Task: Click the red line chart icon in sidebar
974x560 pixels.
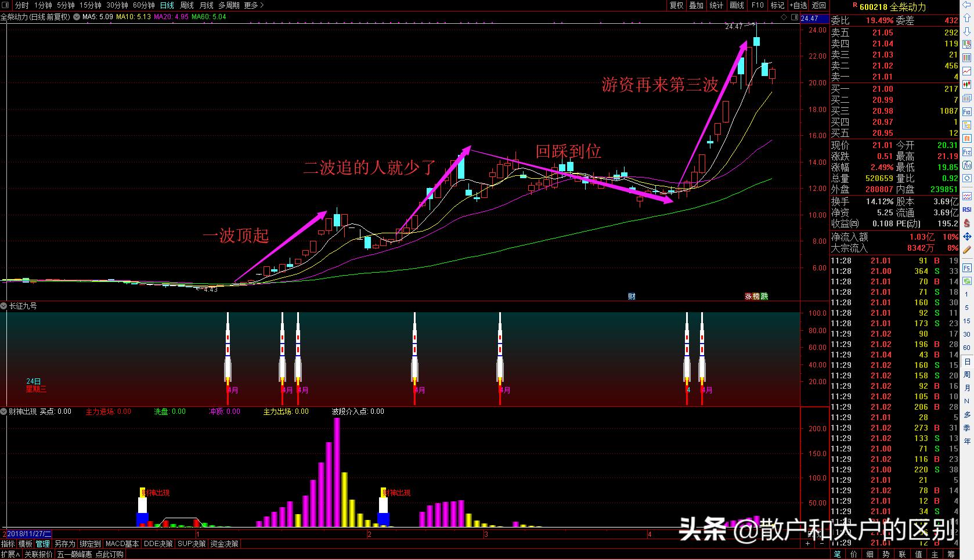Action: [x=968, y=71]
